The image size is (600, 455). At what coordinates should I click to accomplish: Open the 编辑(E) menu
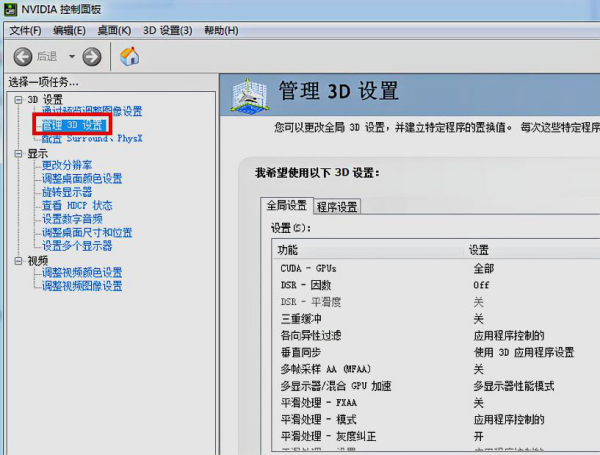tap(69, 31)
